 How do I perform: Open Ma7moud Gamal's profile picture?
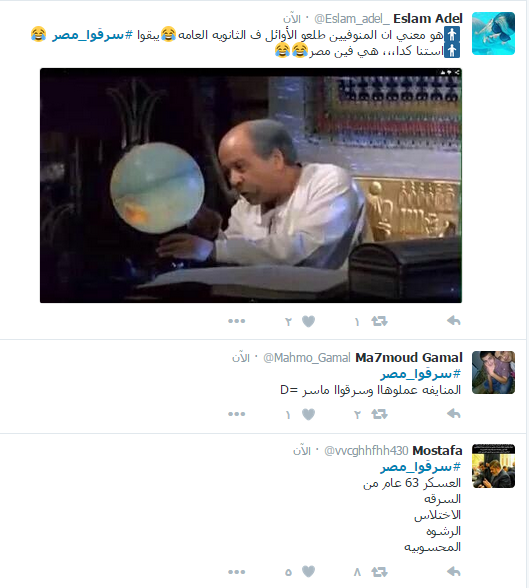493,372
